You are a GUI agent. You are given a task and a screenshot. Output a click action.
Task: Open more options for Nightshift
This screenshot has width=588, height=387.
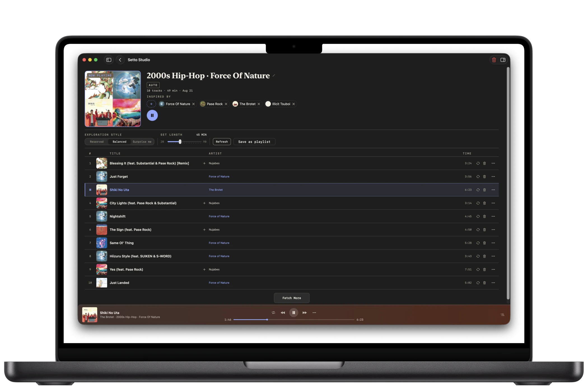point(493,216)
